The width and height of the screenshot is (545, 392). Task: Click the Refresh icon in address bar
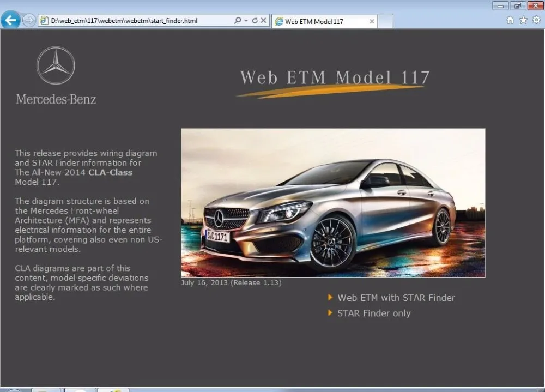pos(255,21)
